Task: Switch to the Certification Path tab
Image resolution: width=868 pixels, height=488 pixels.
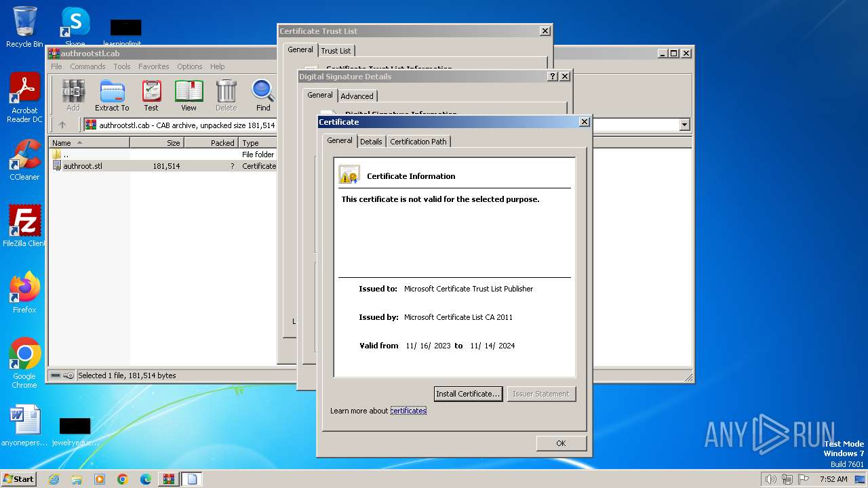Action: click(x=418, y=141)
